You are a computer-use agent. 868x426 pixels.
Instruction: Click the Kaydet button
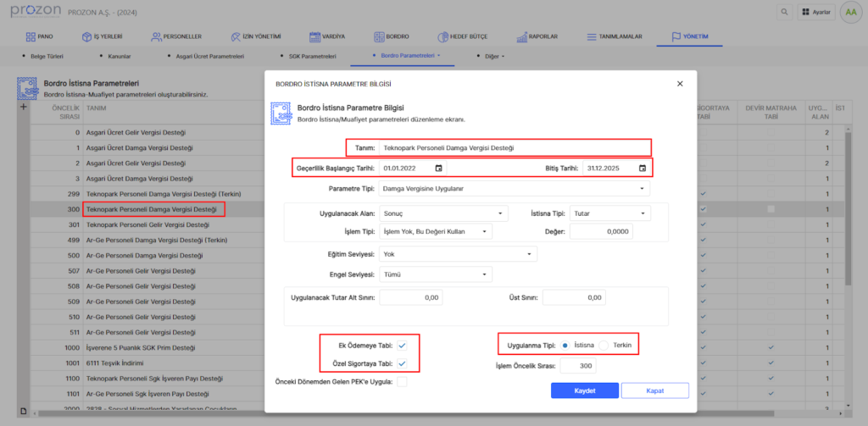pos(584,390)
